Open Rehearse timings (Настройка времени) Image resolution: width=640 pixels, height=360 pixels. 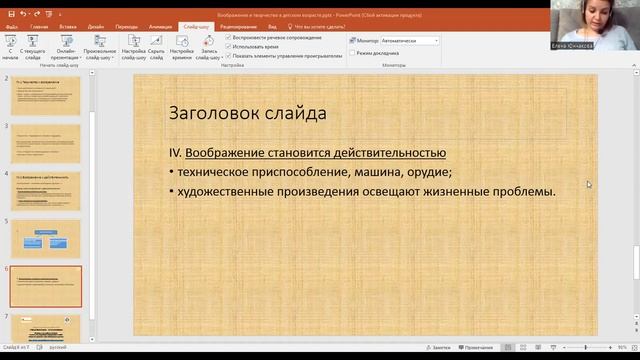coord(182,47)
